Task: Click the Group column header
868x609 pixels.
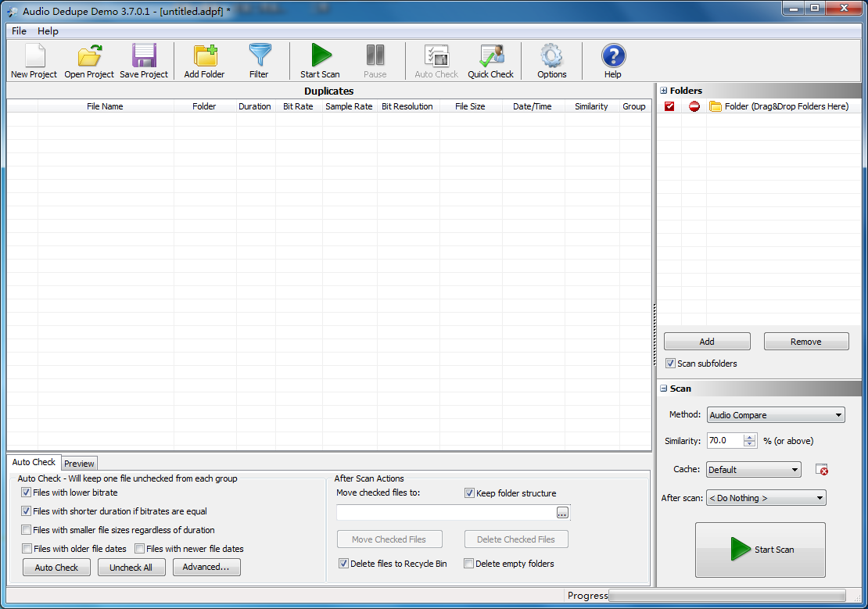Action: [x=634, y=106]
